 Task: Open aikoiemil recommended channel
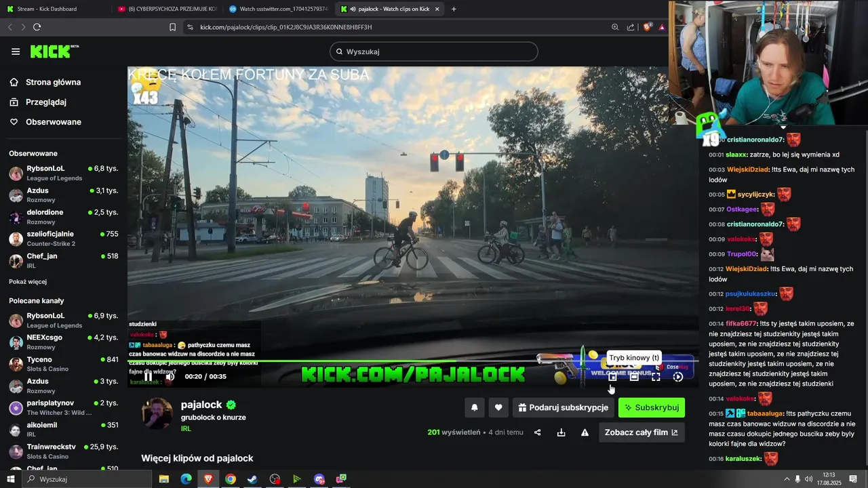(x=64, y=430)
